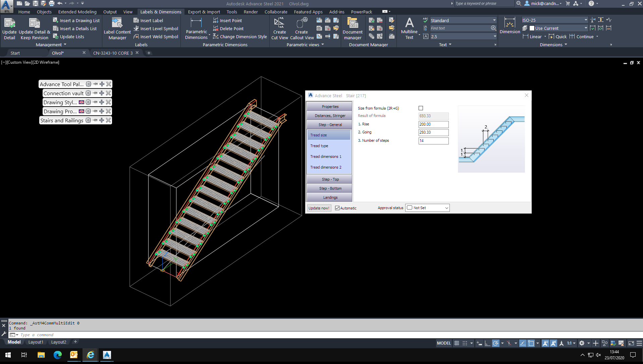Open the Distances, Stringer section

329,116
